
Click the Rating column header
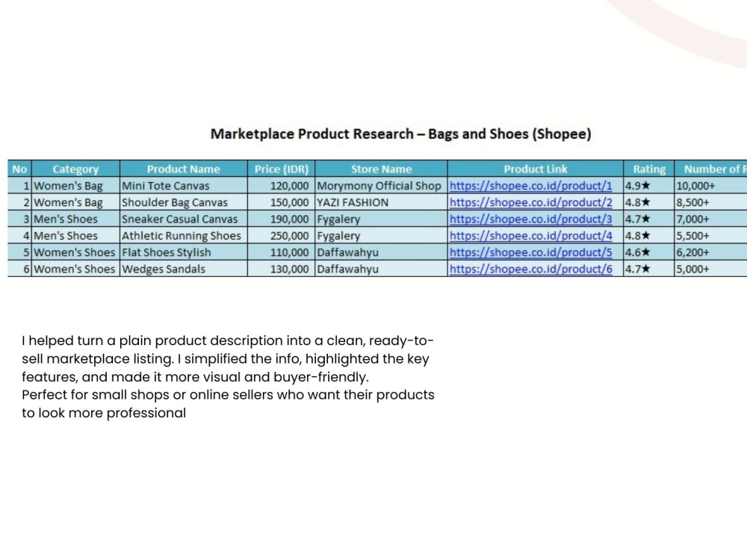tap(649, 169)
